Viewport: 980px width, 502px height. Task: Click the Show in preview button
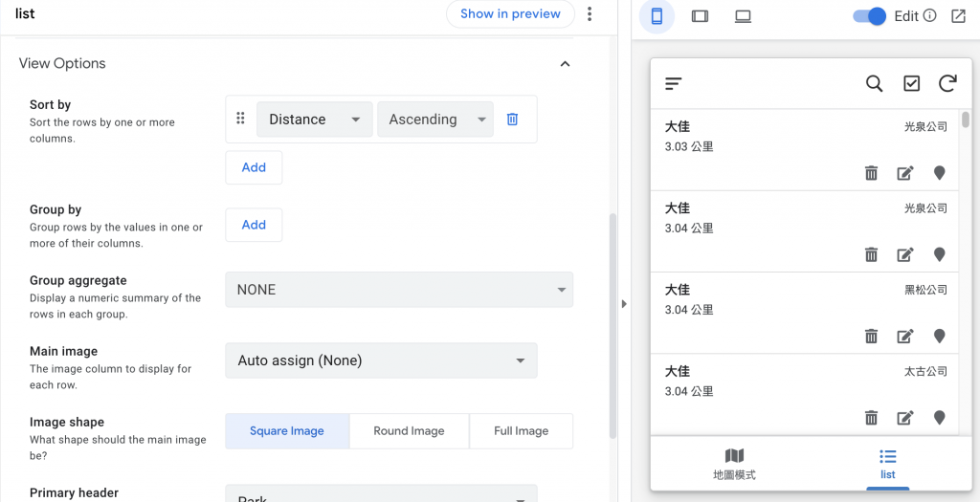tap(510, 13)
